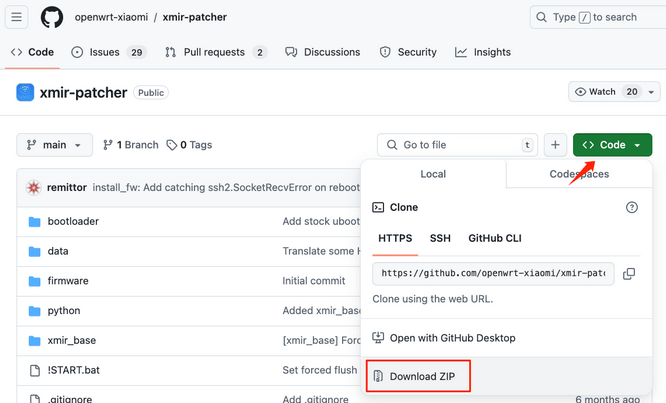666x403 pixels.
Task: Copy the HTTPS clone URL
Action: click(629, 274)
